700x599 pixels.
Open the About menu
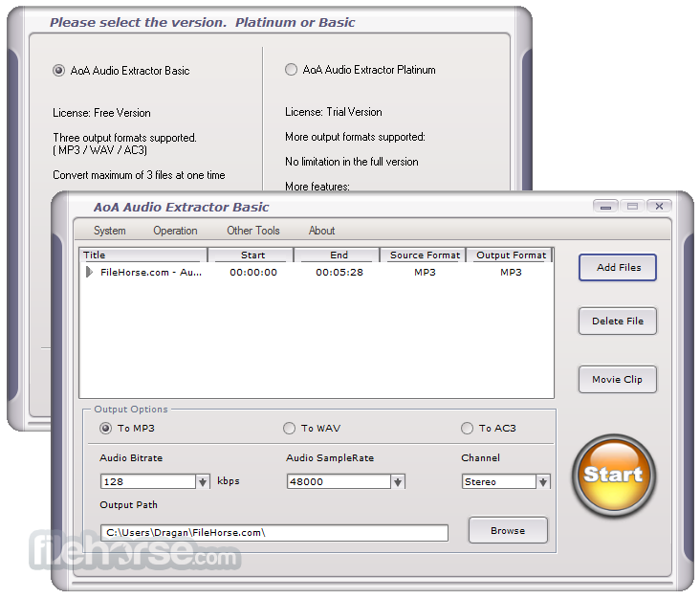coord(321,231)
